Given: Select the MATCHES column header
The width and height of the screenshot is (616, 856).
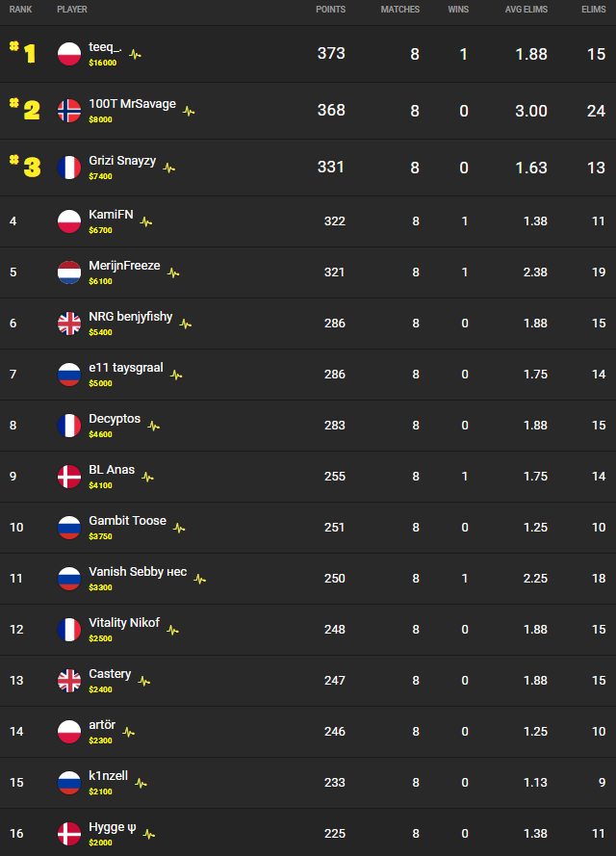Looking at the screenshot, I should click(x=399, y=10).
